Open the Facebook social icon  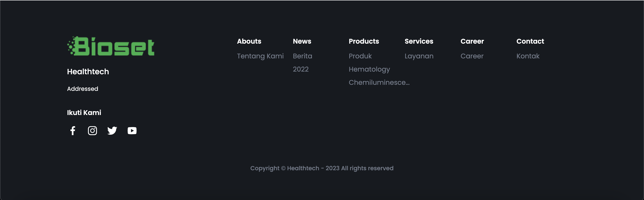click(x=73, y=130)
